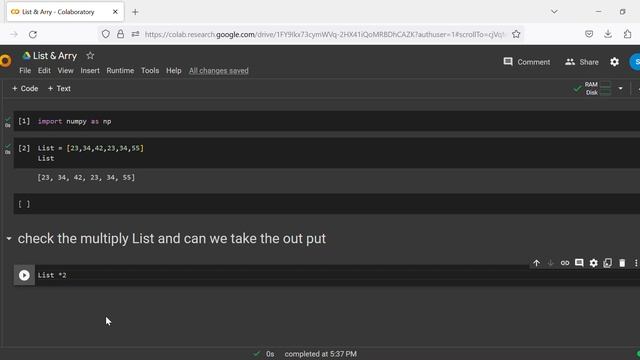Viewport: 640px width, 360px height.
Task: Click the Google Drive file icon
Action: [27, 56]
